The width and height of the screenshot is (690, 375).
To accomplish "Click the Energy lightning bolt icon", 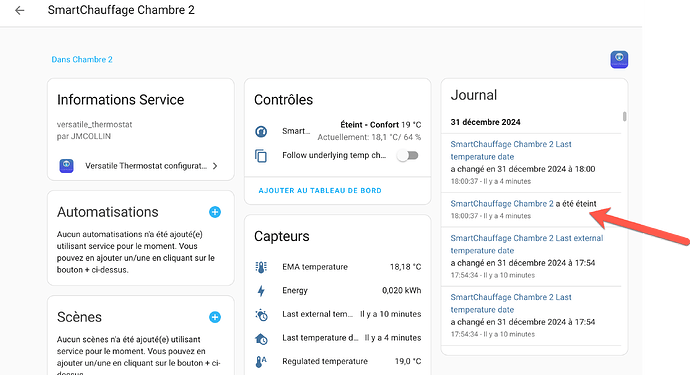I will (x=261, y=290).
